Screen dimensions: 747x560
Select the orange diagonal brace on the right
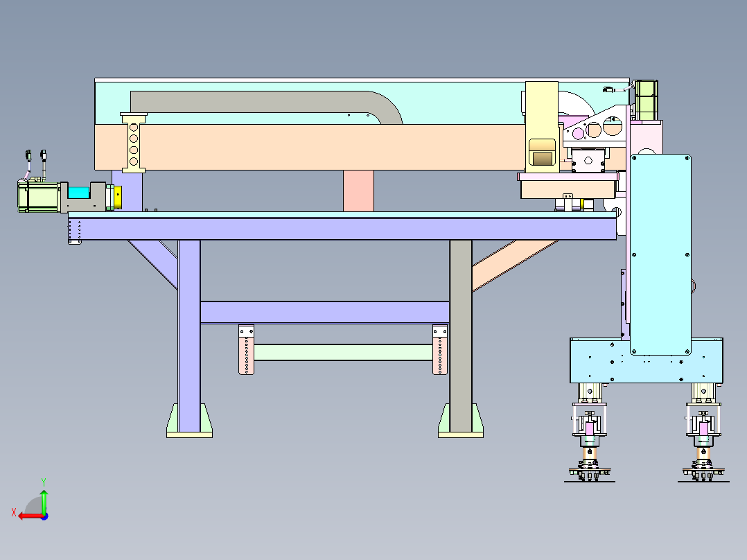(x=514, y=265)
